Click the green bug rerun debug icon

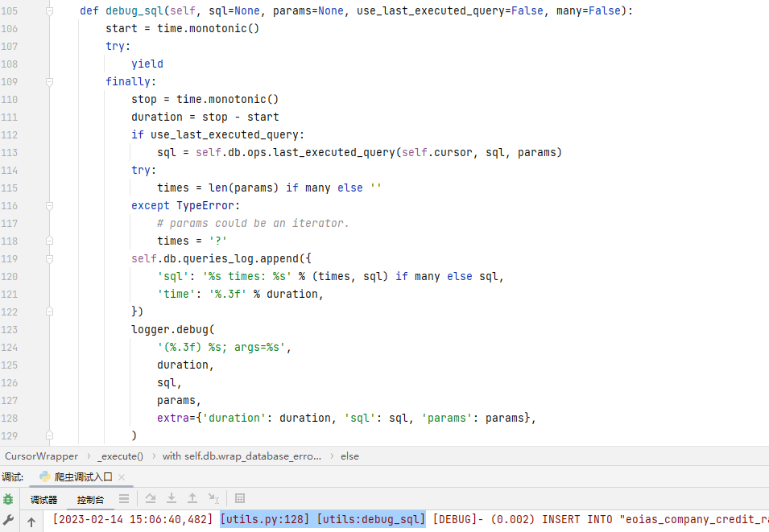pyautogui.click(x=8, y=499)
